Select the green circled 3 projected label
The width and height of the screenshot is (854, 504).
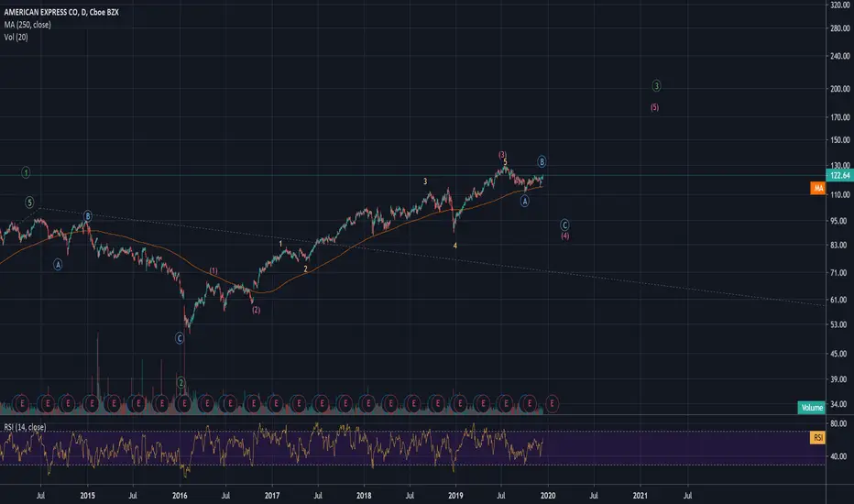click(x=656, y=85)
